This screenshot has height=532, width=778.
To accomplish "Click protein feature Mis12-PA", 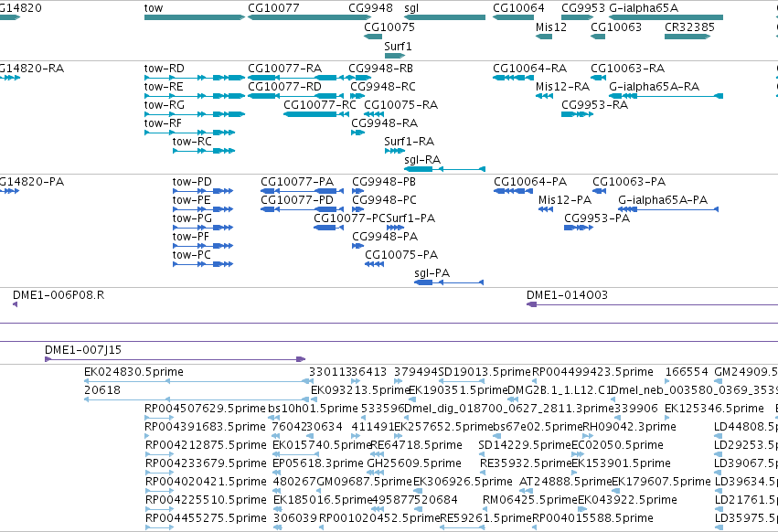I will pyautogui.click(x=546, y=209).
